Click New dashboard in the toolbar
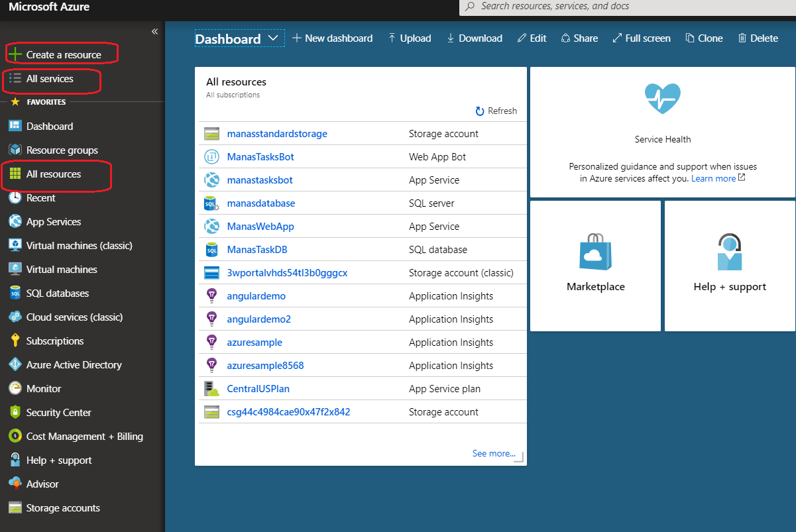This screenshot has width=796, height=532. tap(333, 38)
